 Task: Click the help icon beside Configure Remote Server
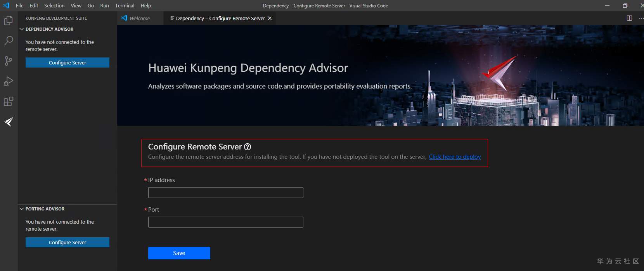click(x=248, y=147)
